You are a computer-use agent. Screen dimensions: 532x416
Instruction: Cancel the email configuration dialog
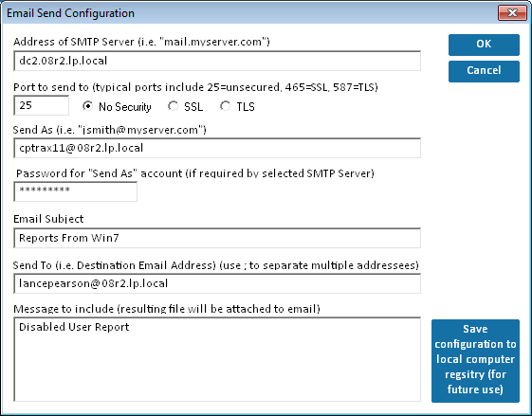click(484, 71)
